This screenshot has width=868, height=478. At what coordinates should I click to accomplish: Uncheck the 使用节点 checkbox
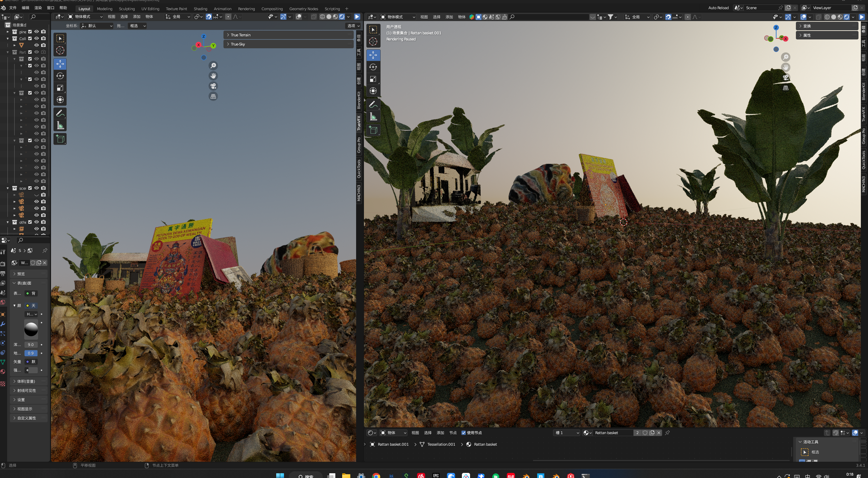coord(463,433)
